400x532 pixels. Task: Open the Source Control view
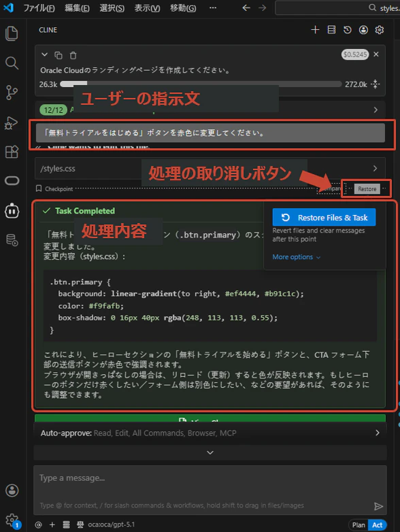(12, 93)
